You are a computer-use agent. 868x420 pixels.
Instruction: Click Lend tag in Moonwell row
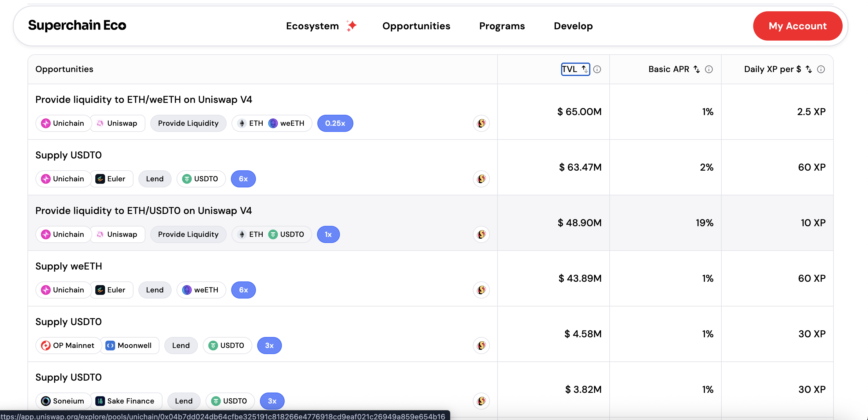click(181, 346)
